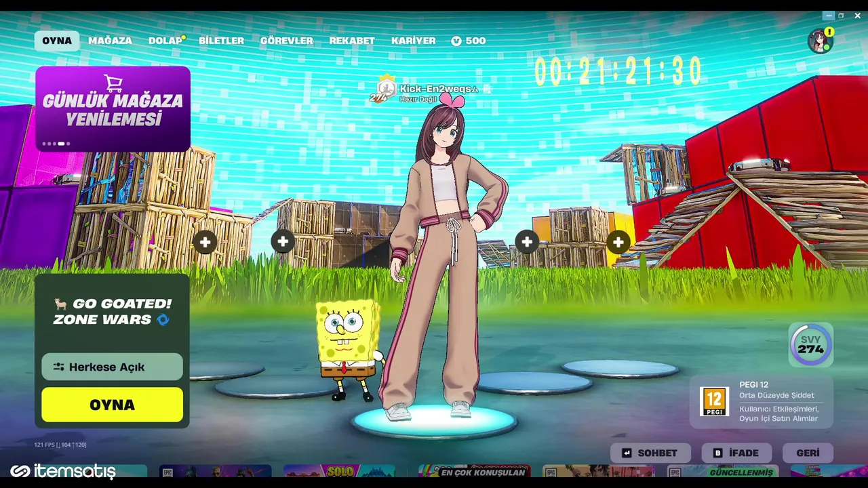Image resolution: width=868 pixels, height=488 pixels.
Task: Open SOHBET chat
Action: [x=650, y=453]
